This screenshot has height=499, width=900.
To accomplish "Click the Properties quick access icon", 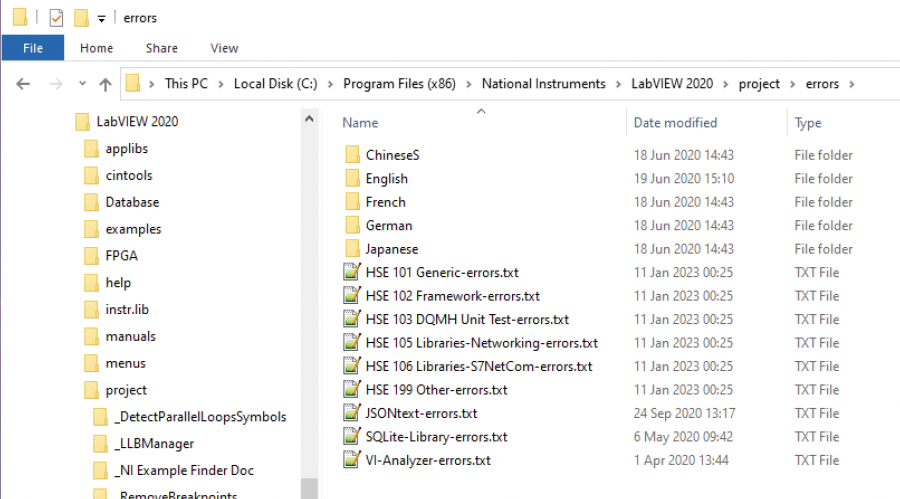I will [56, 18].
